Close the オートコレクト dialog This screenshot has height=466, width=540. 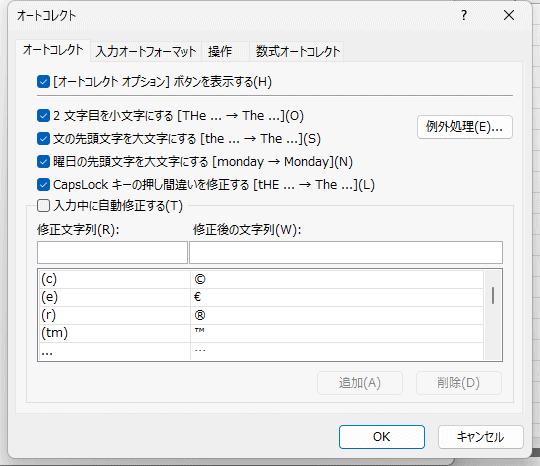tap(509, 15)
